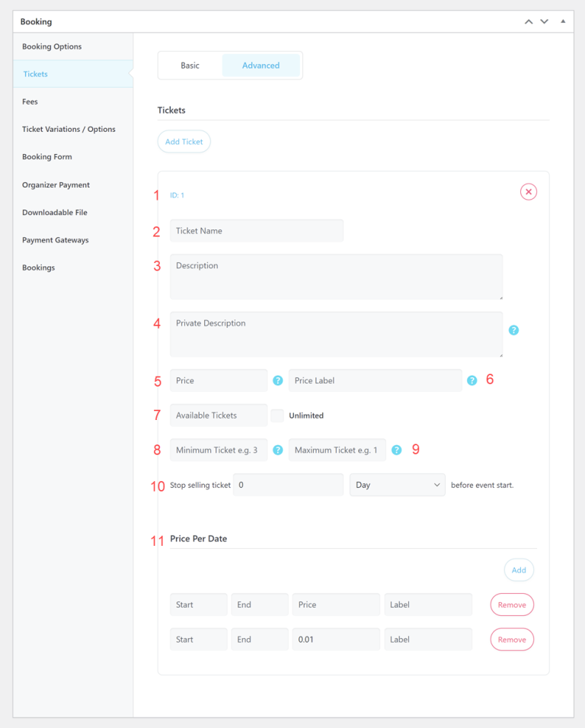Focus End field in first date row
This screenshot has width=585, height=728.
(260, 605)
